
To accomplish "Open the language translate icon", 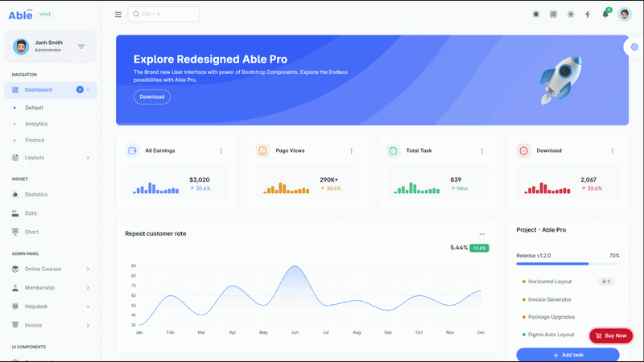I will coord(553,14).
